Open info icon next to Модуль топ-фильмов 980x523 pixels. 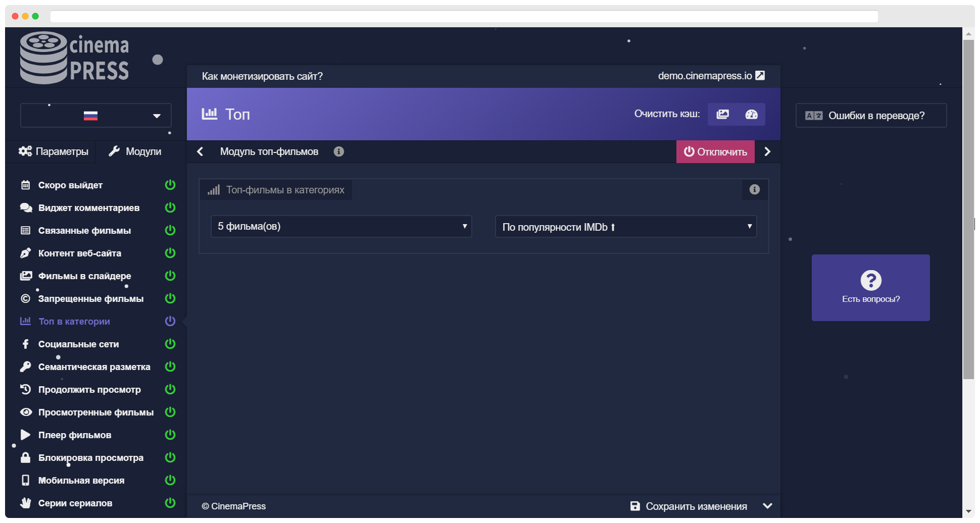(x=338, y=151)
